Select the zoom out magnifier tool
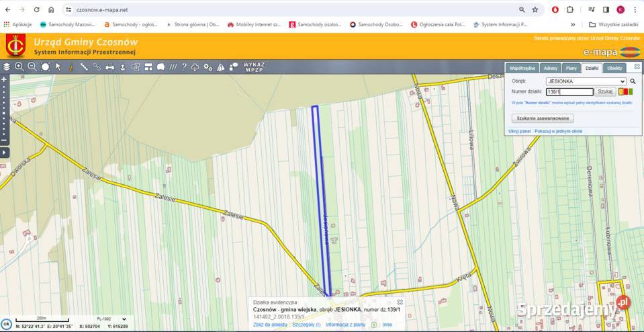644x332 pixels. point(32,67)
